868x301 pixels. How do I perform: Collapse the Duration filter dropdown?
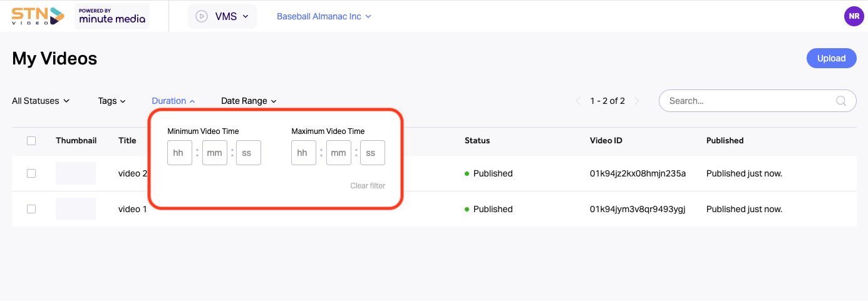(x=173, y=101)
